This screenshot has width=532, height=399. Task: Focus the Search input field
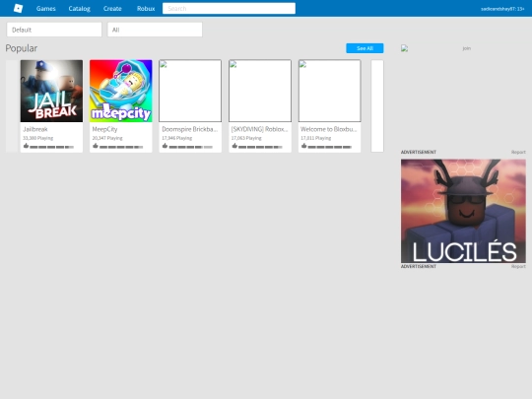point(229,9)
